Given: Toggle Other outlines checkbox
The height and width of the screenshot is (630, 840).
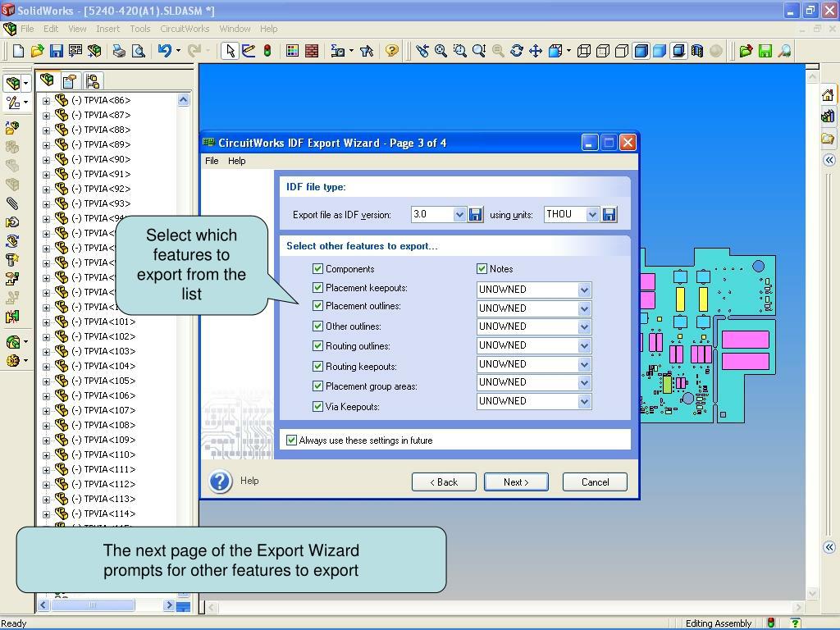Looking at the screenshot, I should click(x=317, y=326).
